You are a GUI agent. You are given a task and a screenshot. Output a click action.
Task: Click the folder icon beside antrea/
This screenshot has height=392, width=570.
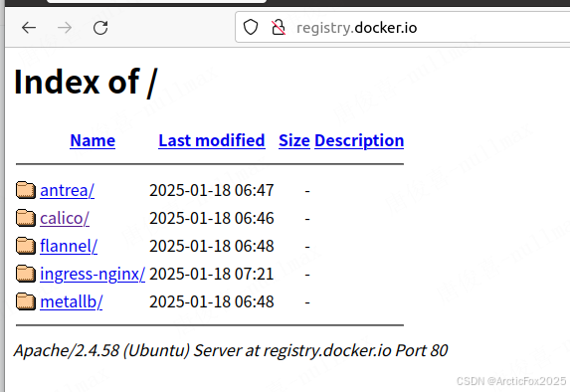[x=26, y=190]
